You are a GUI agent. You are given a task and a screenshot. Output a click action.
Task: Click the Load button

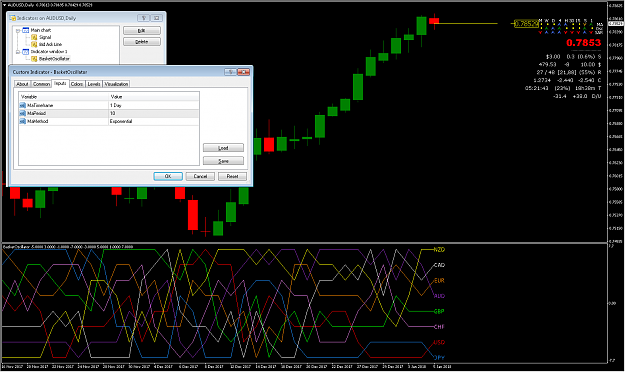(223, 148)
